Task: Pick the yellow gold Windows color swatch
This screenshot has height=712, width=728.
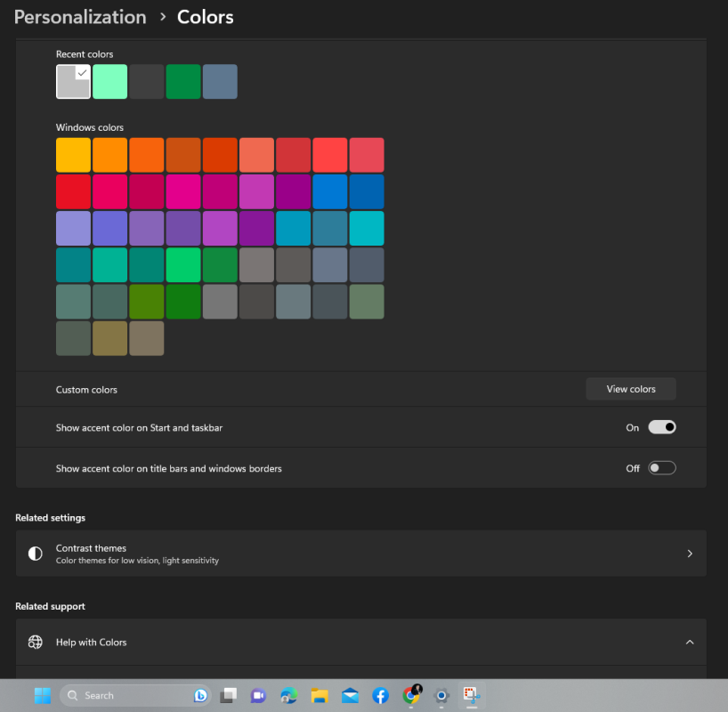Action: (x=73, y=155)
